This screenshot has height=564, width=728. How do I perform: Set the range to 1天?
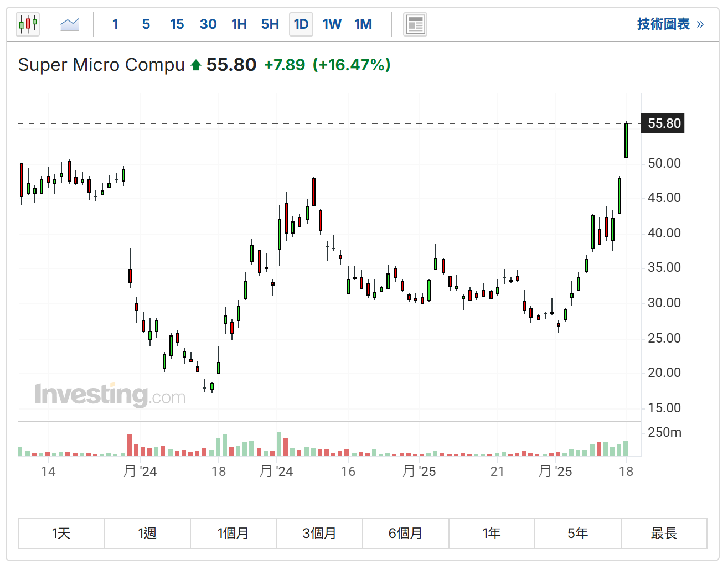click(61, 534)
